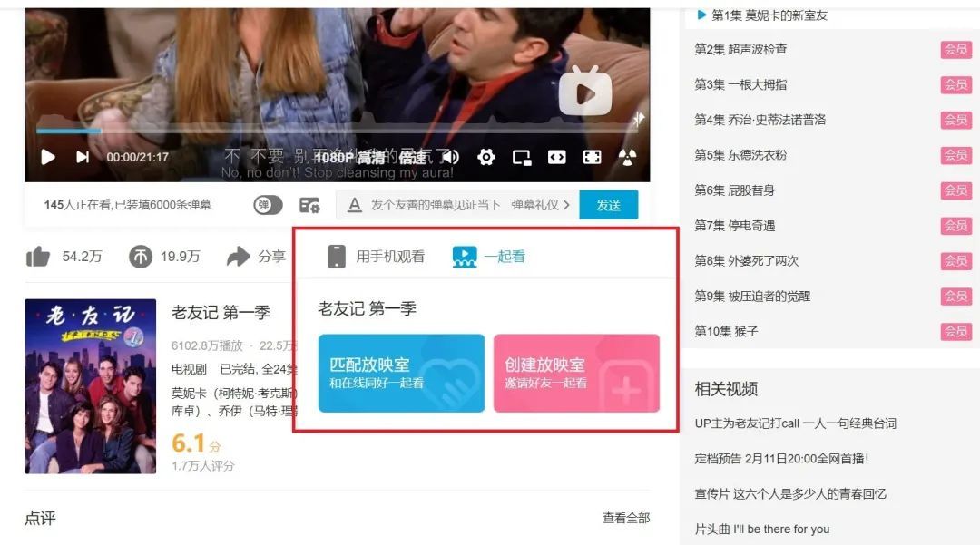Screen dimensions: 980x545
Task: Select the 一起看 watch together tab
Action: pos(489,256)
